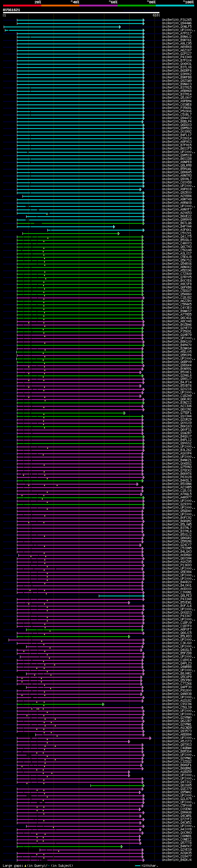Viewport: 197px width, 868px height.
Task: Select label UniRef100_P35681
Action: click(x=177, y=108)
